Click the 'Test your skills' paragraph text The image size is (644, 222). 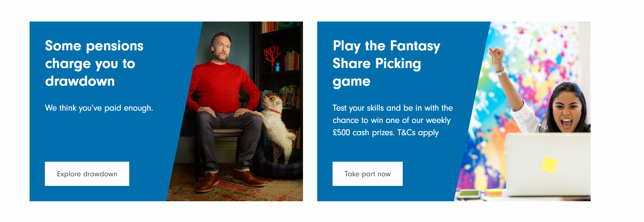pyautogui.click(x=393, y=120)
